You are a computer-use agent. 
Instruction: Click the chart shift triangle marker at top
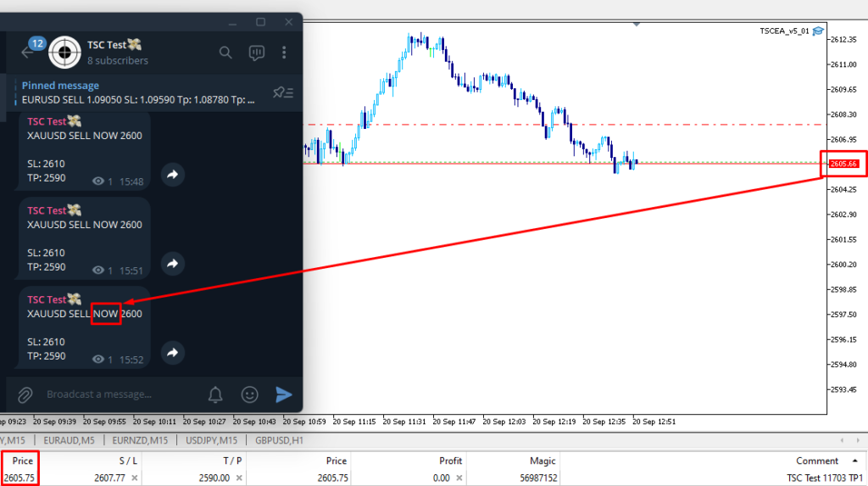click(x=636, y=25)
